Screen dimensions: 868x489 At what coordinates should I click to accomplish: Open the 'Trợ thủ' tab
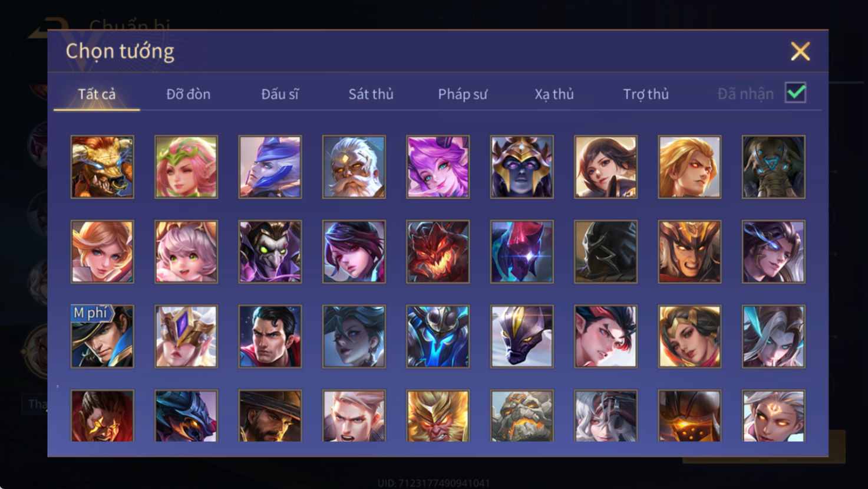(x=646, y=94)
